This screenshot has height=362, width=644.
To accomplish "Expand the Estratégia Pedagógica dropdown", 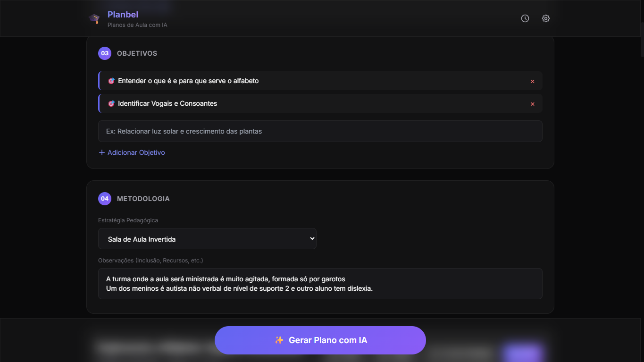I will click(207, 239).
